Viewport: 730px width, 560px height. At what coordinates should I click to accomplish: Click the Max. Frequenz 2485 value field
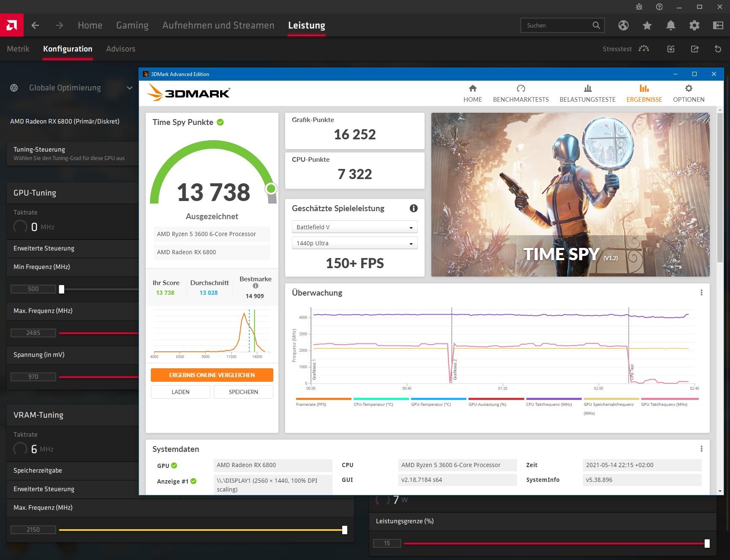point(33,333)
